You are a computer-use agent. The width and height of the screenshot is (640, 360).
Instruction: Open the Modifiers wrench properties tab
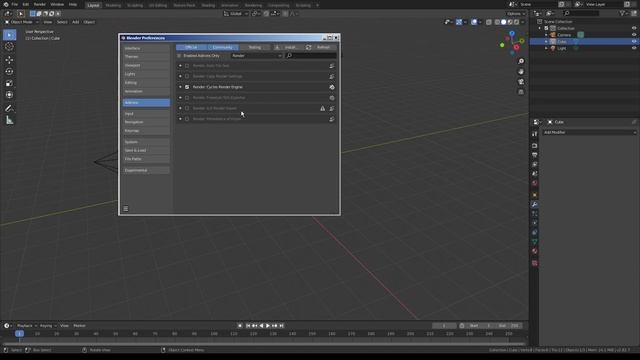point(535,204)
